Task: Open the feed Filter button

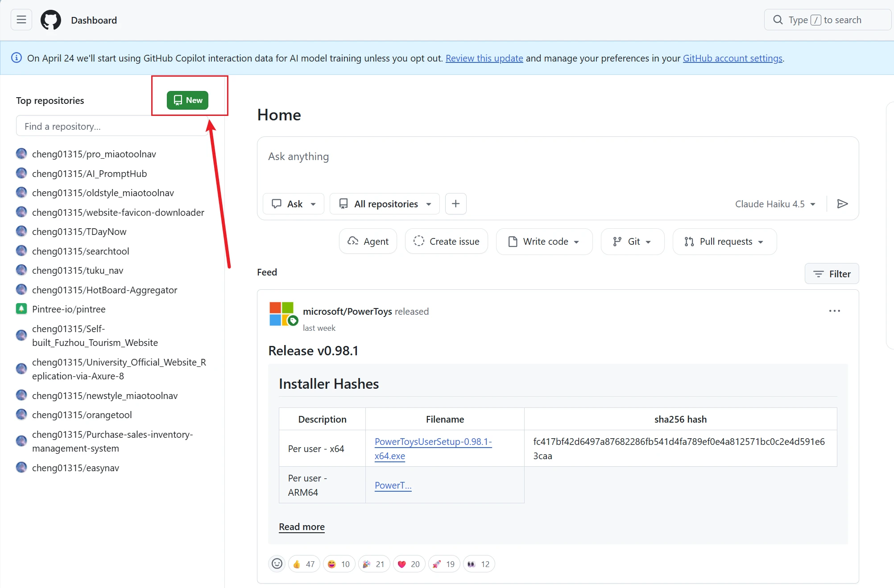Action: 832,274
